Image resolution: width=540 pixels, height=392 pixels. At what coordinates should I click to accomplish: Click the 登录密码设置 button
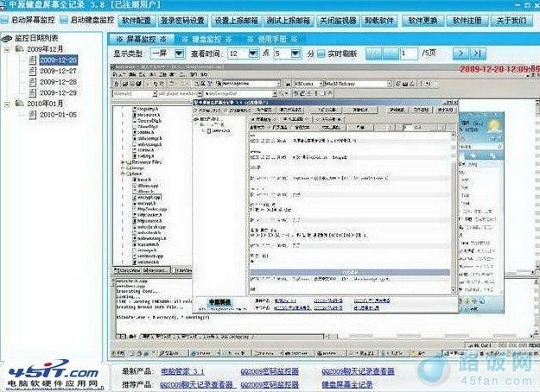182,21
